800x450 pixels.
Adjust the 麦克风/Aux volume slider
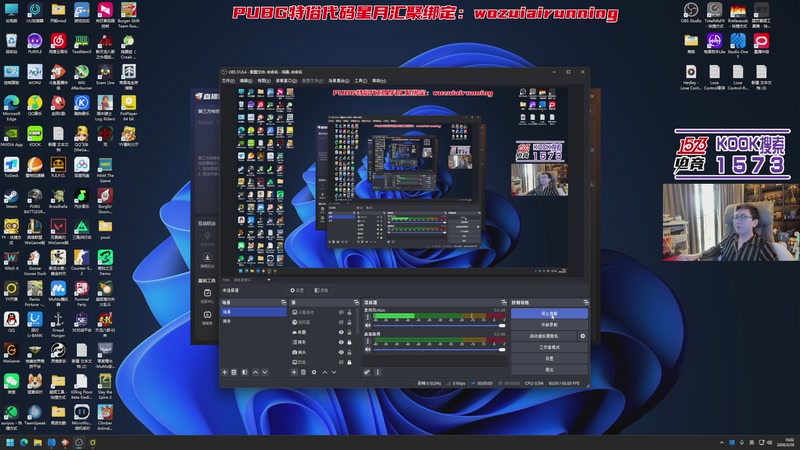click(x=439, y=326)
